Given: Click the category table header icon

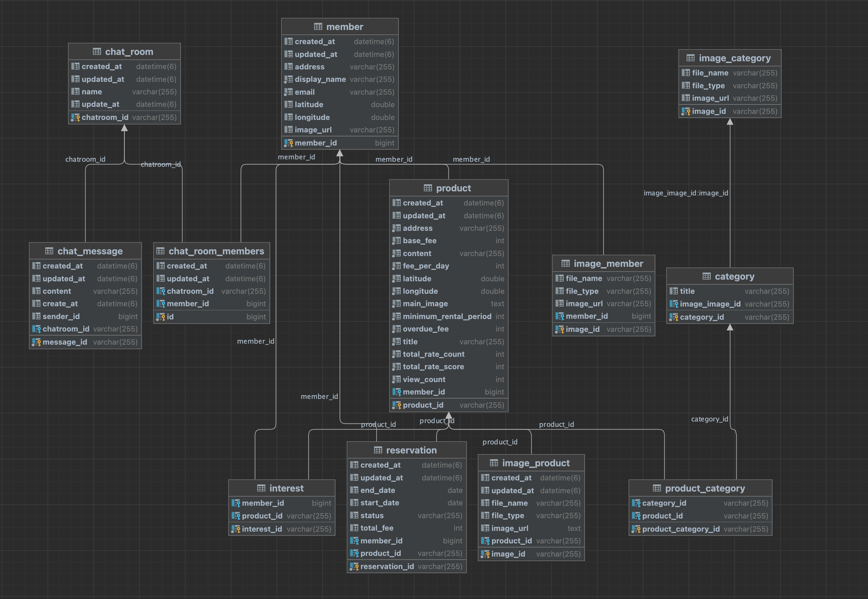Looking at the screenshot, I should [x=707, y=276].
